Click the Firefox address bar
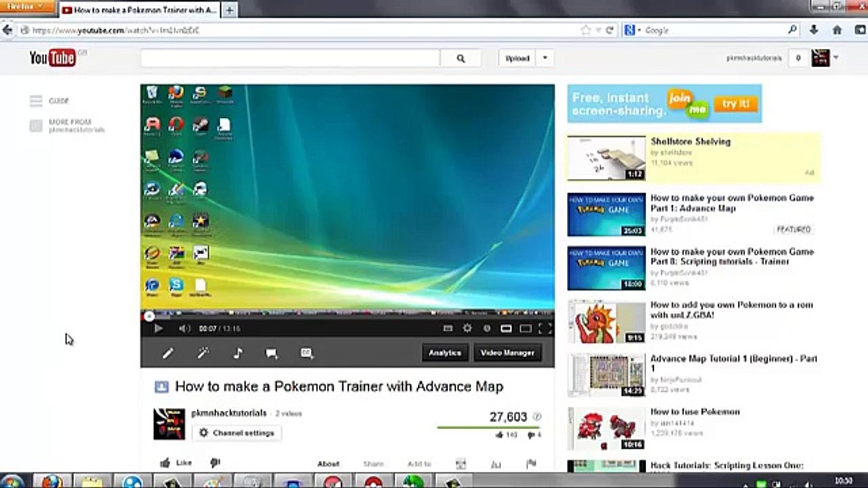868x488 pixels. [x=305, y=30]
